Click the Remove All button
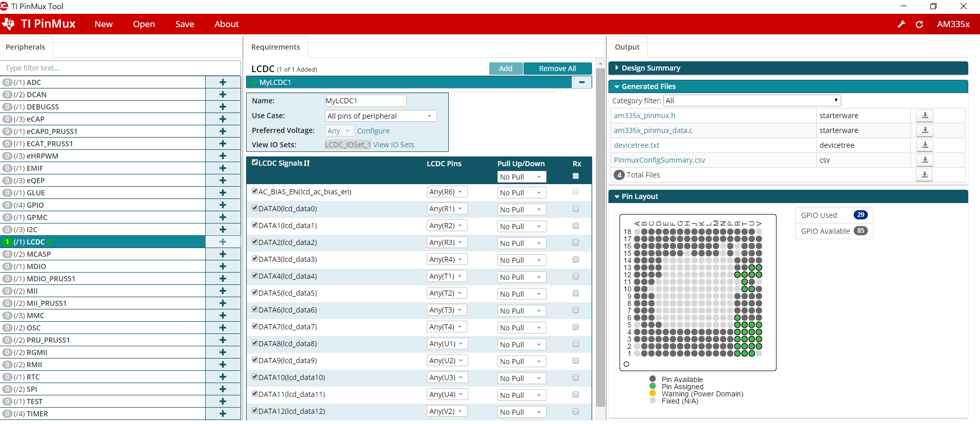 point(557,69)
